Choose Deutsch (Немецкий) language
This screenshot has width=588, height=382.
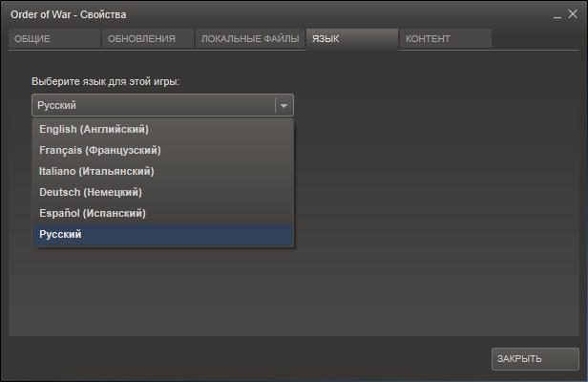click(162, 192)
